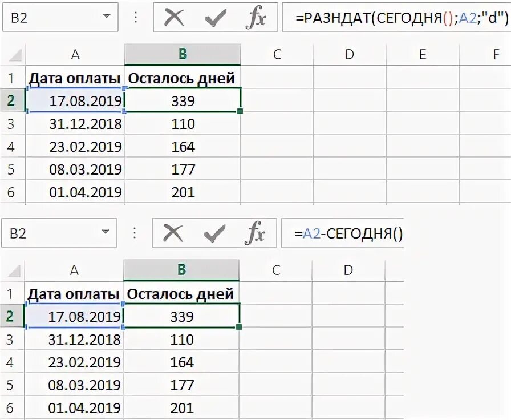Click 'Осталось дней' header cell in upper sheet
Image resolution: width=511 pixels, height=420 pixels.
pyautogui.click(x=182, y=78)
